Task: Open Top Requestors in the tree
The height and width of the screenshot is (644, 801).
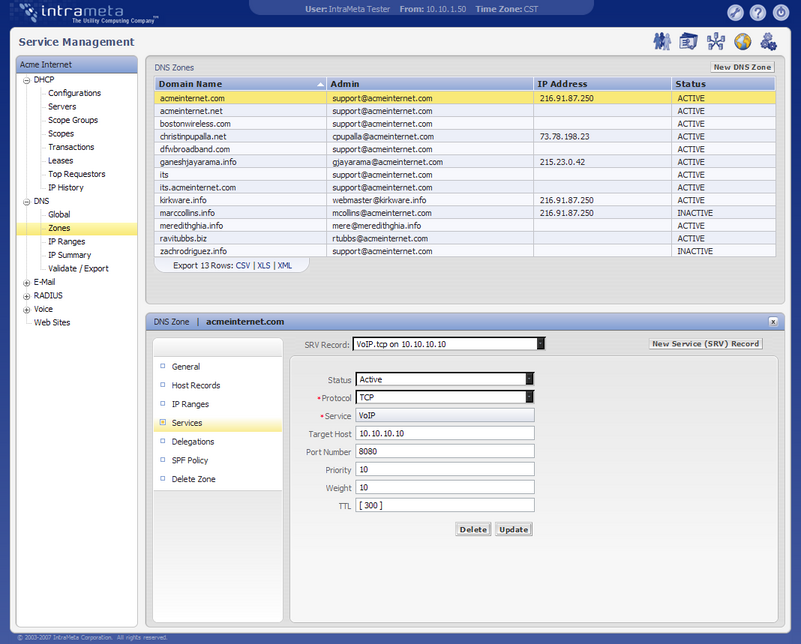Action: 77,174
